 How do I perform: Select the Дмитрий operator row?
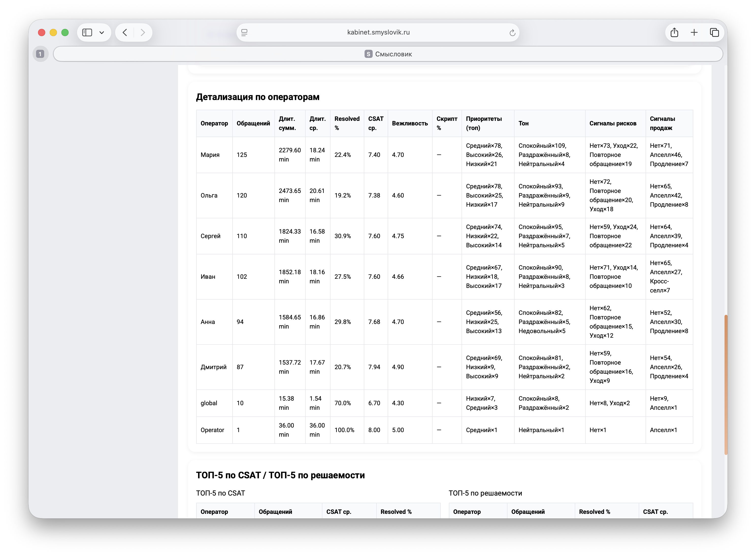213,367
